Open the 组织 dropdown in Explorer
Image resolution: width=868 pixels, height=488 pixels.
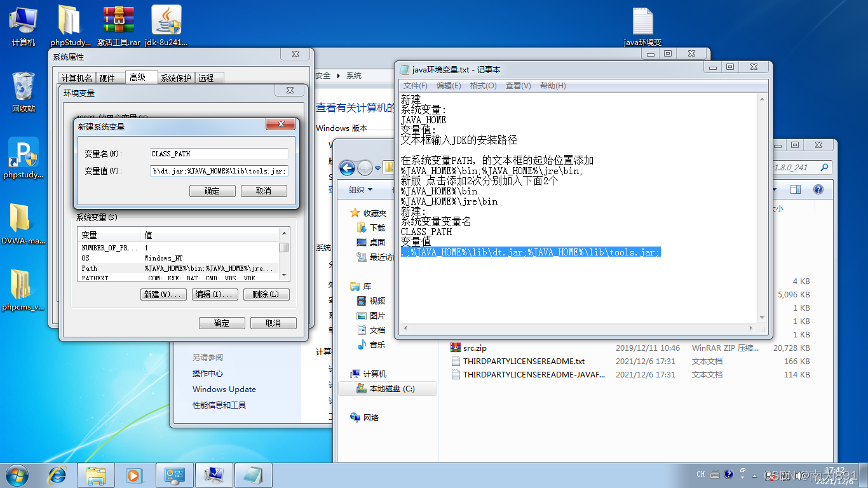click(360, 189)
